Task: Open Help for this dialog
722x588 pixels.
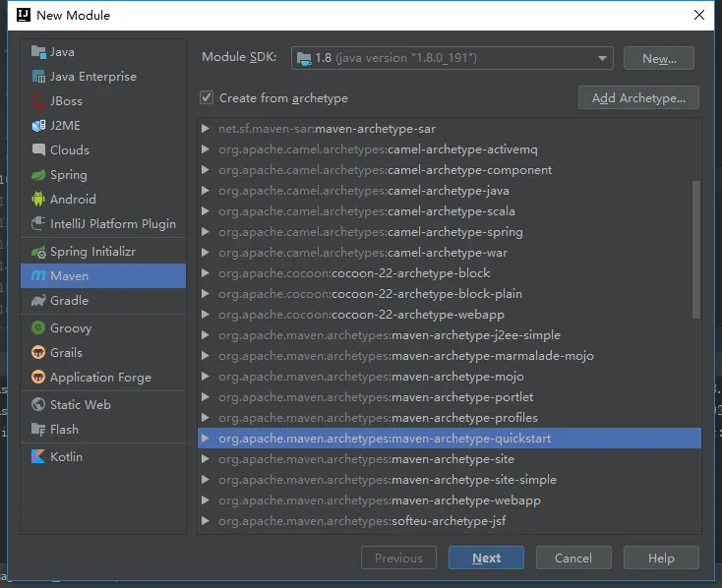Action: [x=661, y=558]
